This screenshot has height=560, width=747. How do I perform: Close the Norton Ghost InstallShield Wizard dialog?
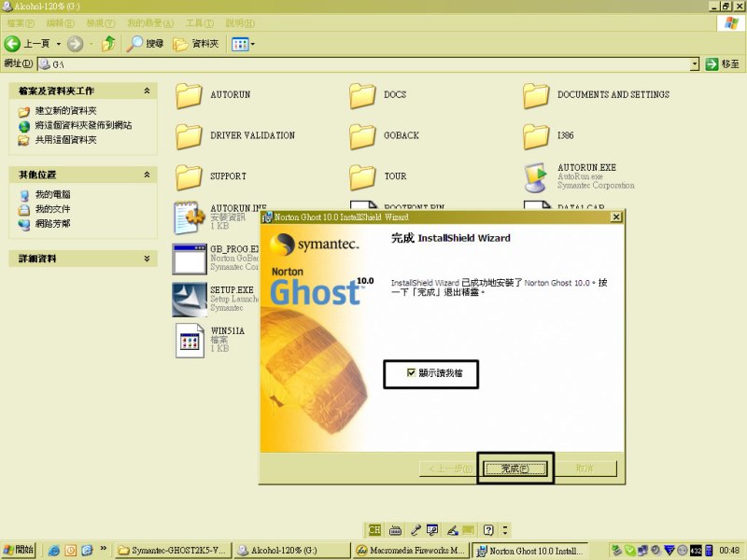point(616,217)
